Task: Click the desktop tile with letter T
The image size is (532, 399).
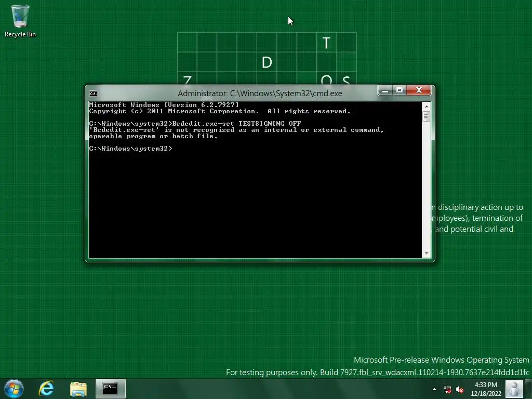Action: 326,43
